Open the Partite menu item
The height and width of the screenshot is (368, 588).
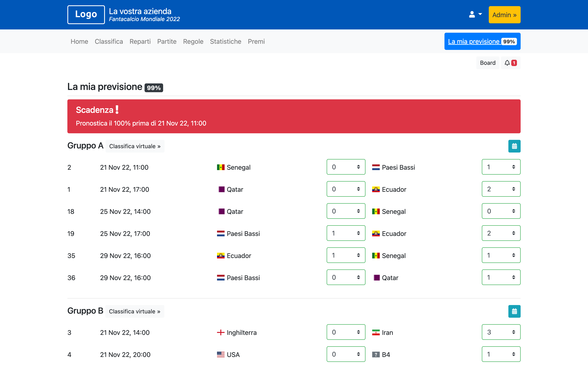167,41
